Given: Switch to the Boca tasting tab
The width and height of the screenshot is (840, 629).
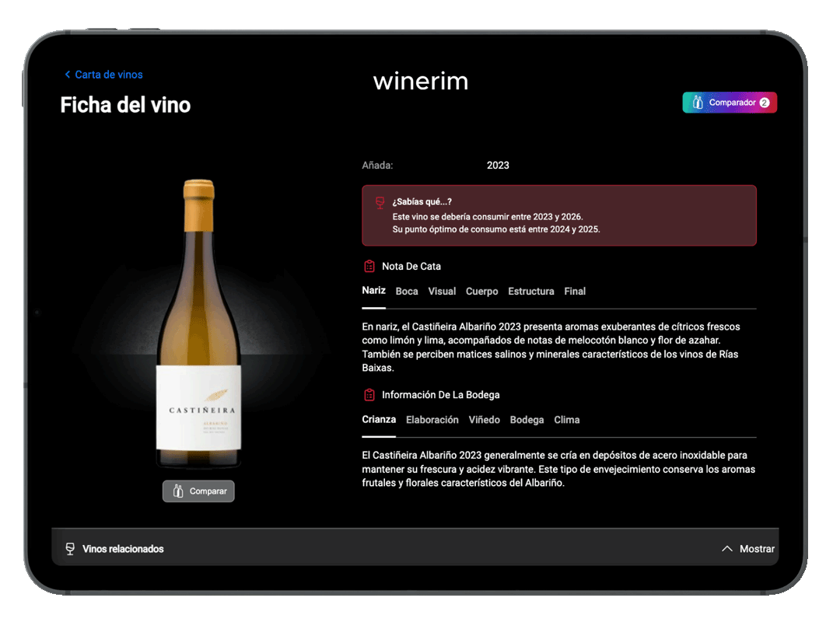Looking at the screenshot, I should pyautogui.click(x=407, y=291).
